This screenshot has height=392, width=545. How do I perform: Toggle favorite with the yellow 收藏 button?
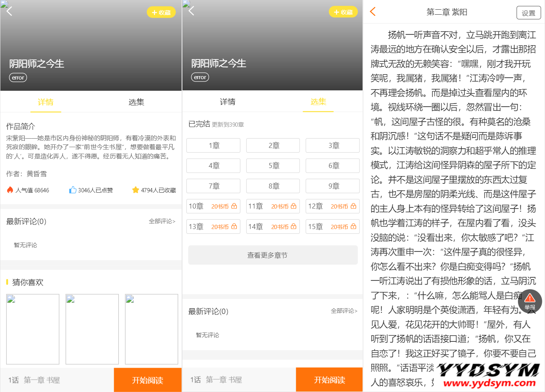161,12
